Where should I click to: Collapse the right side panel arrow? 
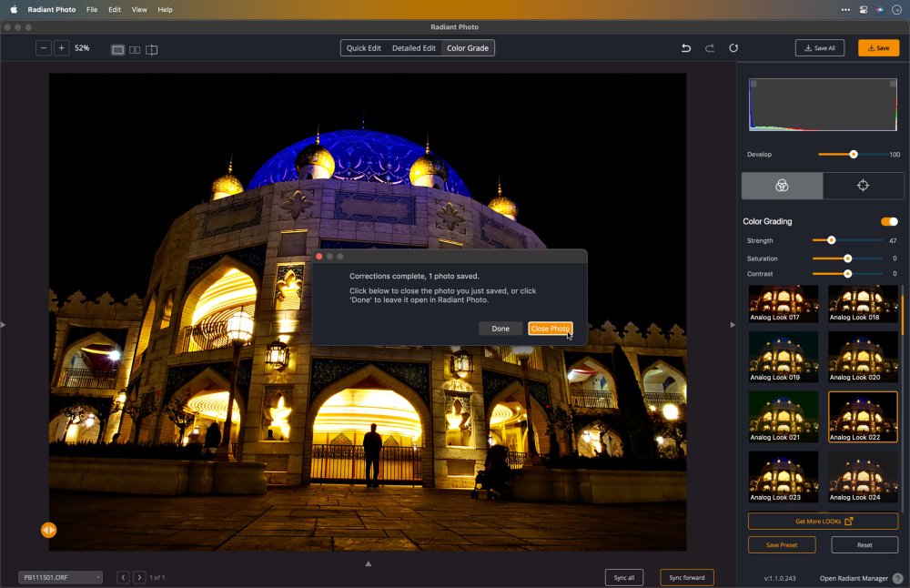click(733, 325)
